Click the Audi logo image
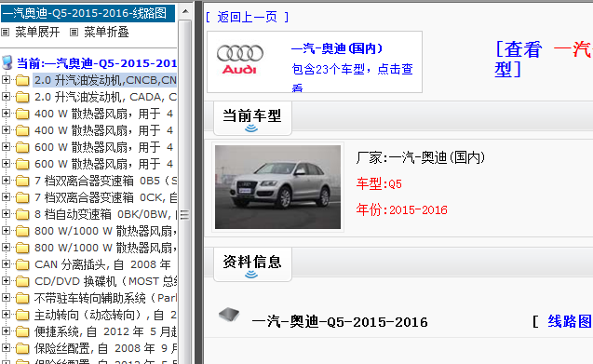This screenshot has height=364, width=593. (240, 60)
